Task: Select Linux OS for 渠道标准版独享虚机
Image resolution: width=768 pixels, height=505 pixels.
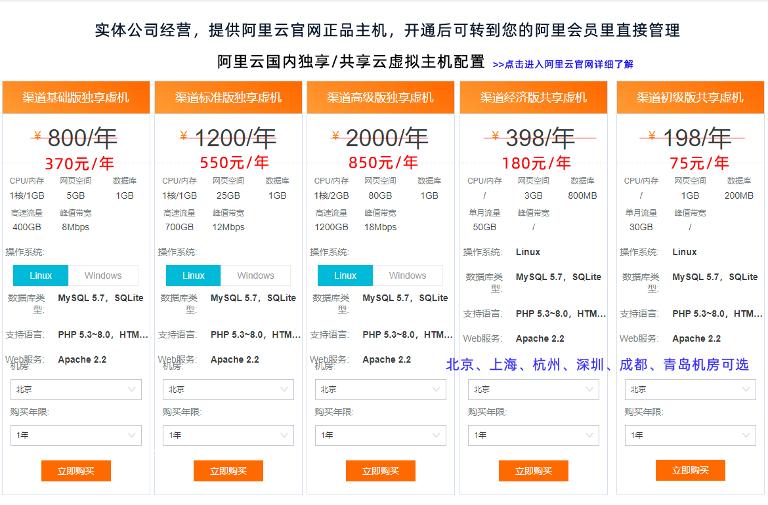Action: [193, 276]
